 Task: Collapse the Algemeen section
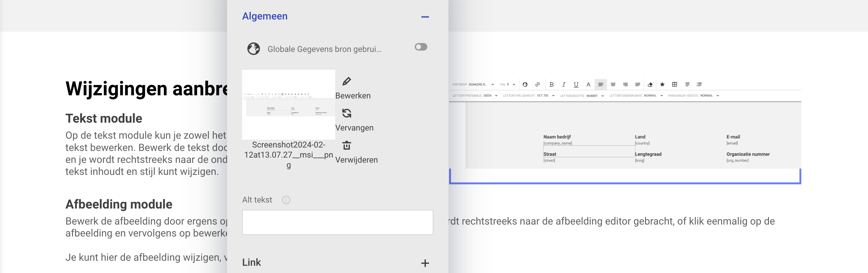click(x=425, y=17)
